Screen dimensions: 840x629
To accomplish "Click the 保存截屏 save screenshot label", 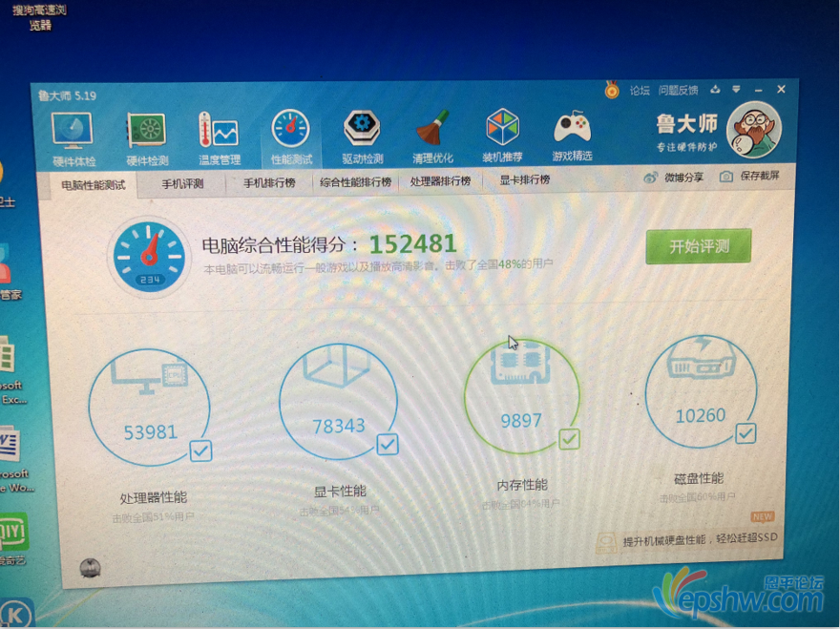I will 760,176.
